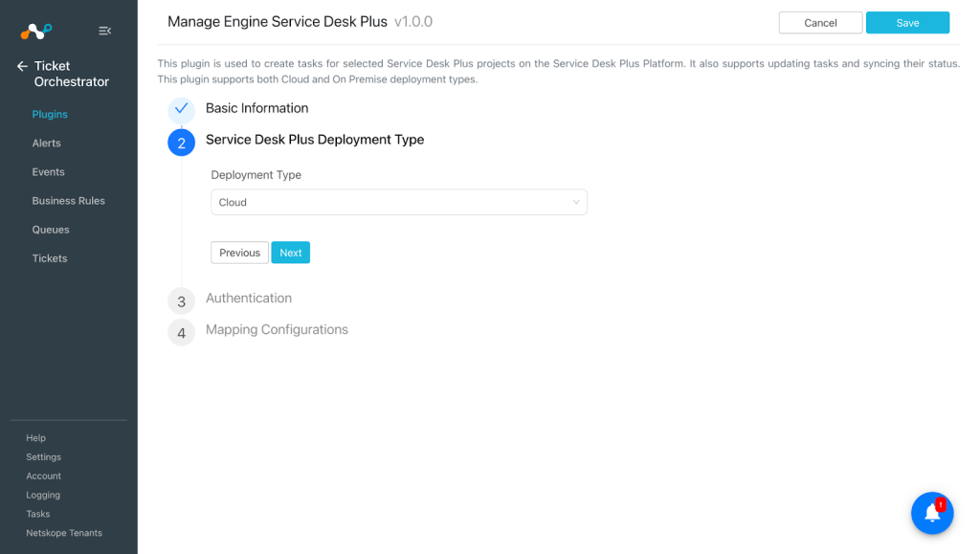The height and width of the screenshot is (554, 980).
Task: Select step 3 Authentication number icon
Action: tap(181, 301)
